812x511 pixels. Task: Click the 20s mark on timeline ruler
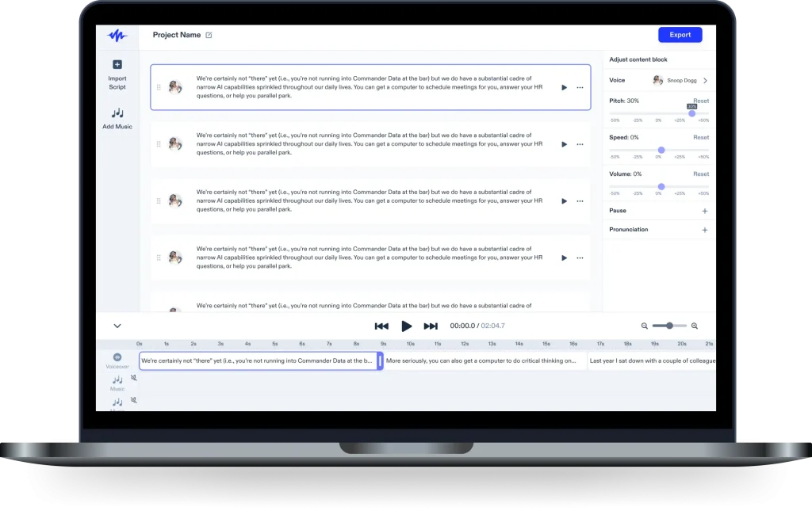pos(682,344)
